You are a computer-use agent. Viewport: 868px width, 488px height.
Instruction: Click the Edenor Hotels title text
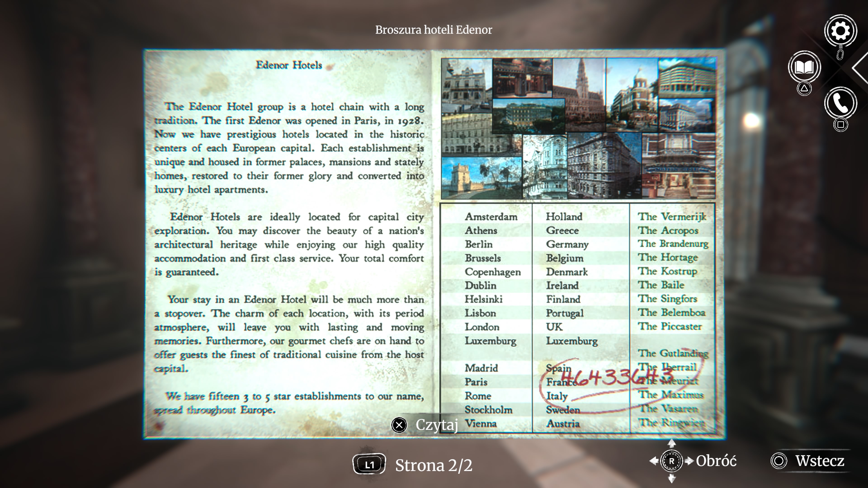tap(289, 65)
